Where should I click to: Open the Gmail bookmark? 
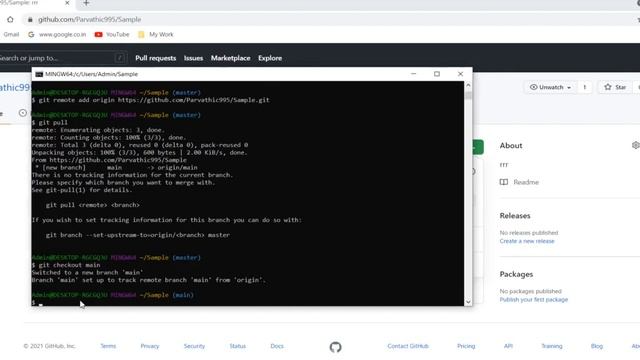tap(11, 35)
